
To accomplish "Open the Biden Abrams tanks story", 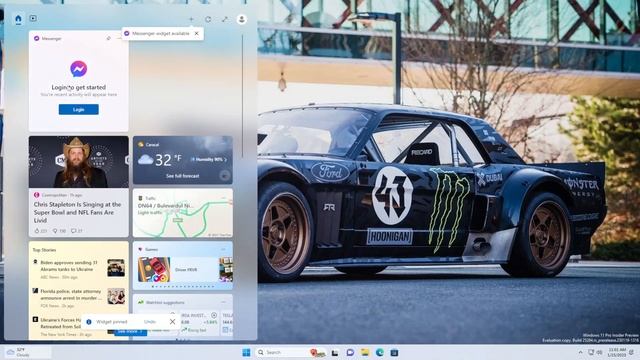I will point(69,266).
